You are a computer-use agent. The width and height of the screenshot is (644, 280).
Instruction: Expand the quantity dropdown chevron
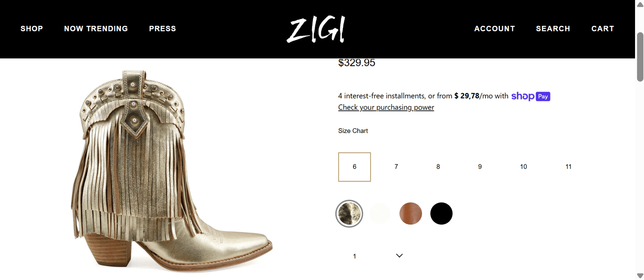click(399, 256)
